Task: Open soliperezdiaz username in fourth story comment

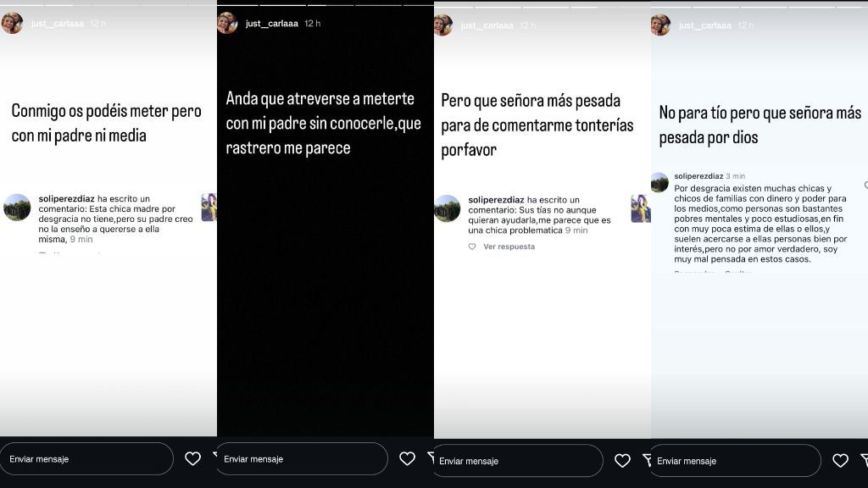Action: click(x=698, y=176)
